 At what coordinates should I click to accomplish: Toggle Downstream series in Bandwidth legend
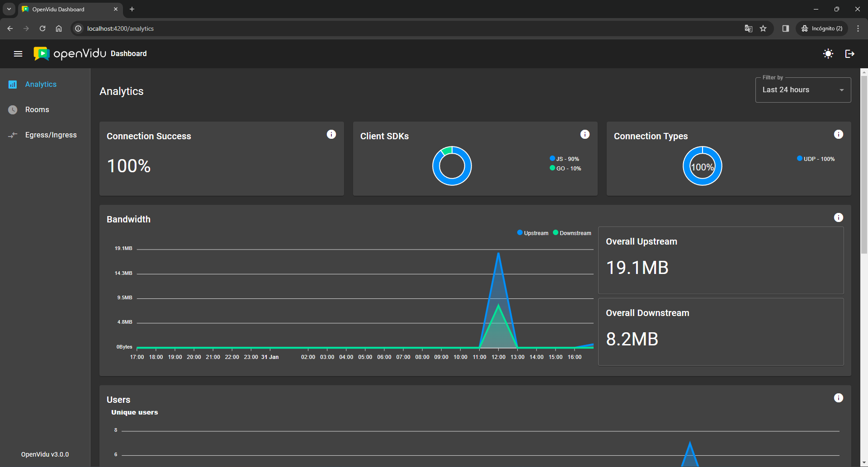(572, 233)
